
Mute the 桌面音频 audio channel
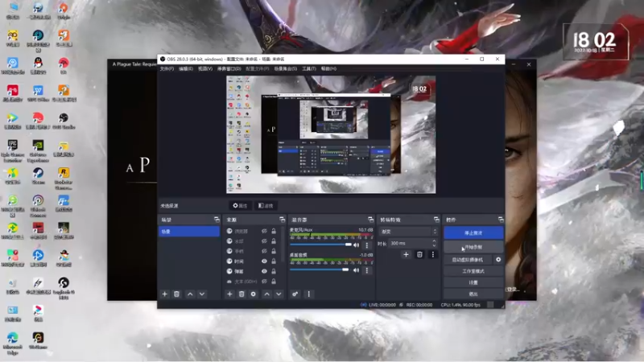[356, 270]
